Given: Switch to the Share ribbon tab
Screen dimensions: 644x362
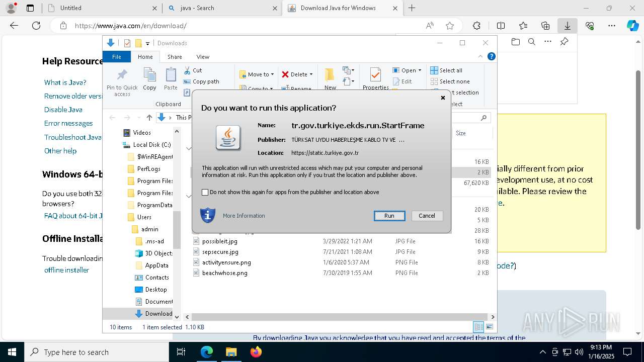Looking at the screenshot, I should (175, 57).
